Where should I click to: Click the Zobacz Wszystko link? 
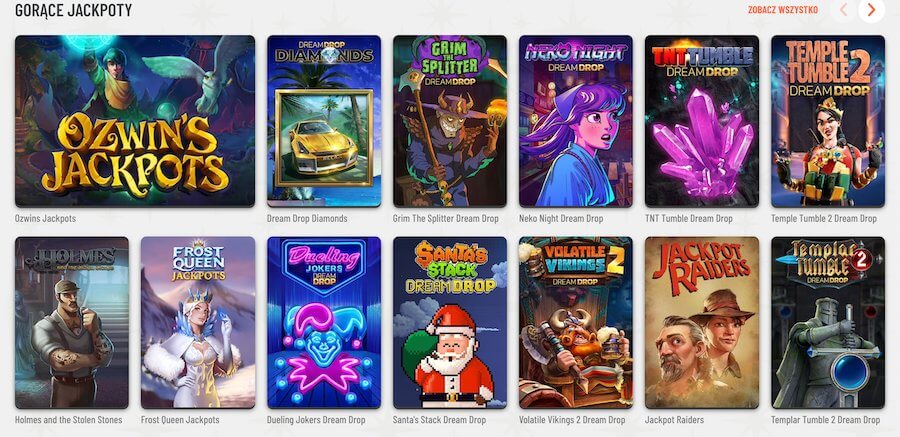pos(783,10)
